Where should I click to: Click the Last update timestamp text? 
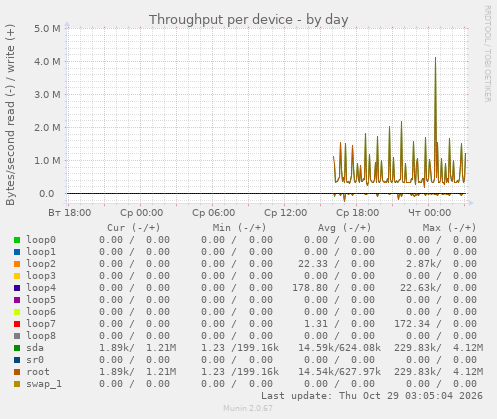[372, 396]
